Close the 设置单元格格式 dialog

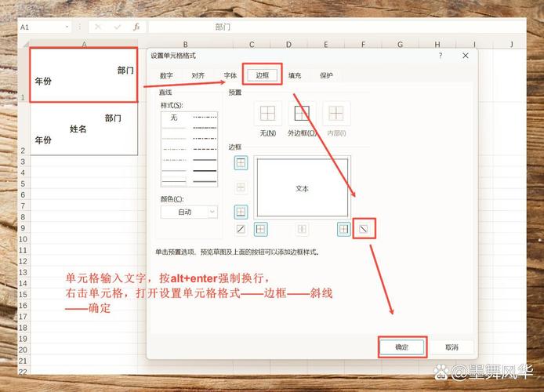[x=466, y=56]
